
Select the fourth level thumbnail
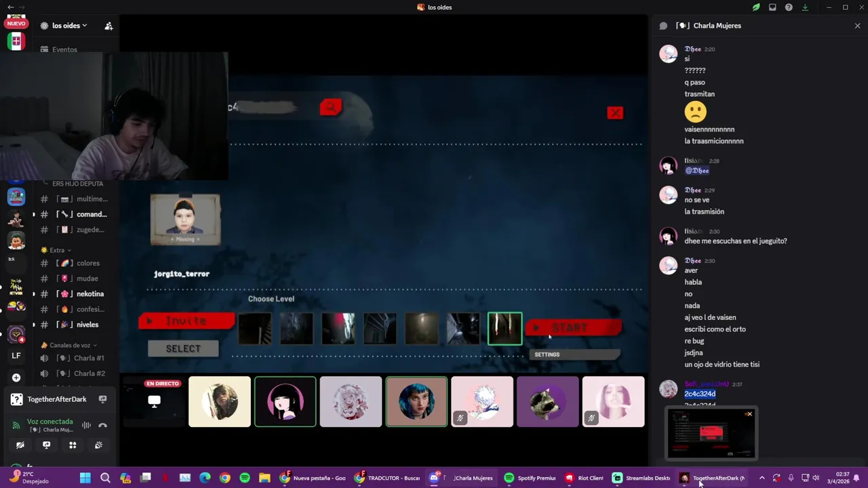380,329
